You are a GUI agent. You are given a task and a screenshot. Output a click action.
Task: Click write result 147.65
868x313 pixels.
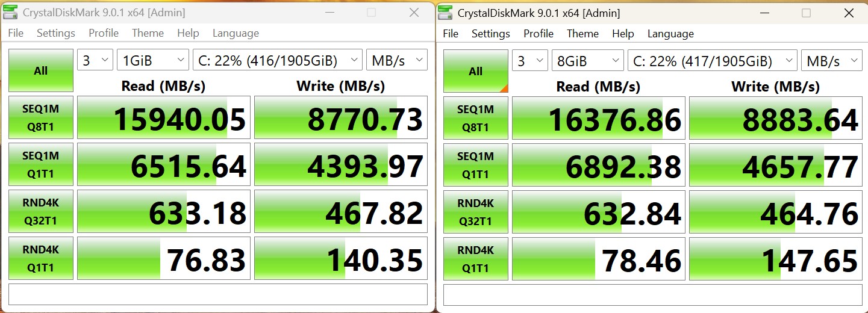point(776,259)
